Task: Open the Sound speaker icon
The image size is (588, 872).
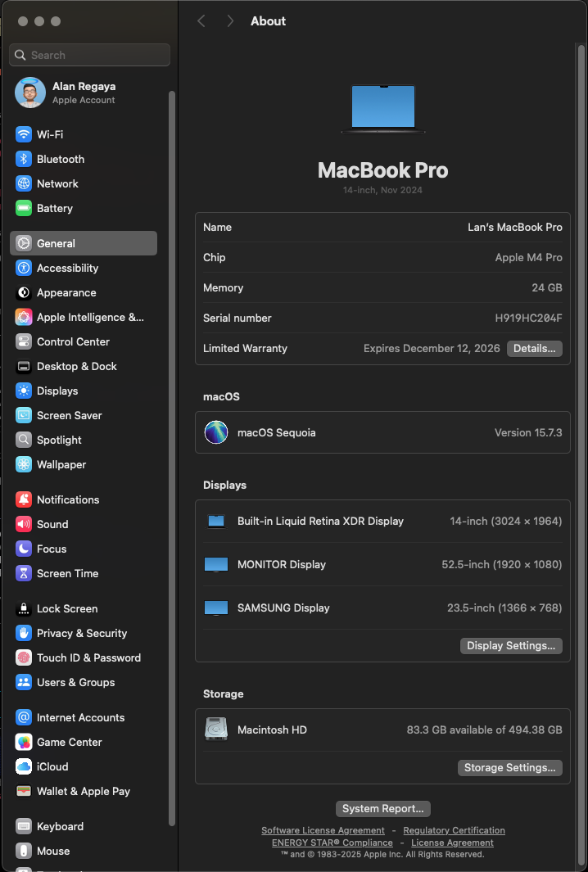Action: click(24, 524)
